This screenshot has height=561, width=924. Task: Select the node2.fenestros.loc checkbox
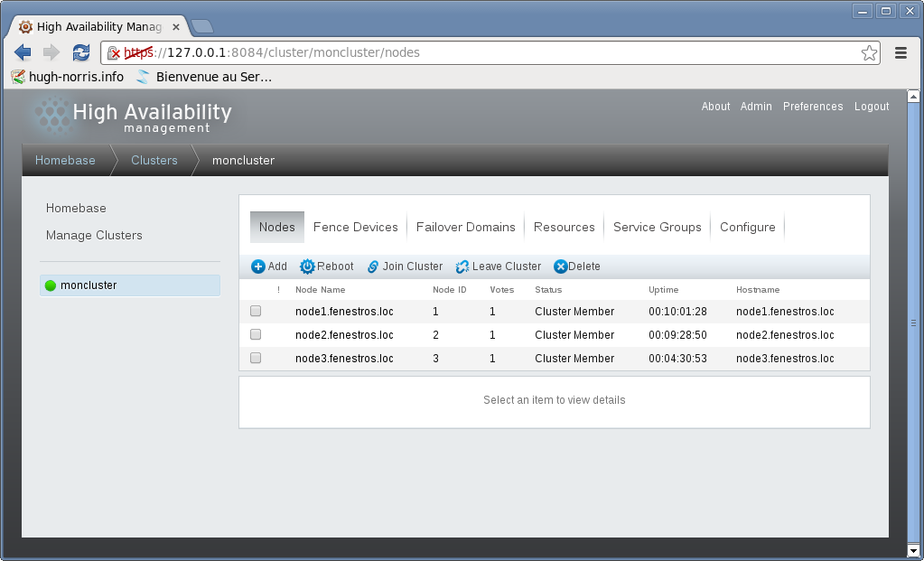[256, 334]
